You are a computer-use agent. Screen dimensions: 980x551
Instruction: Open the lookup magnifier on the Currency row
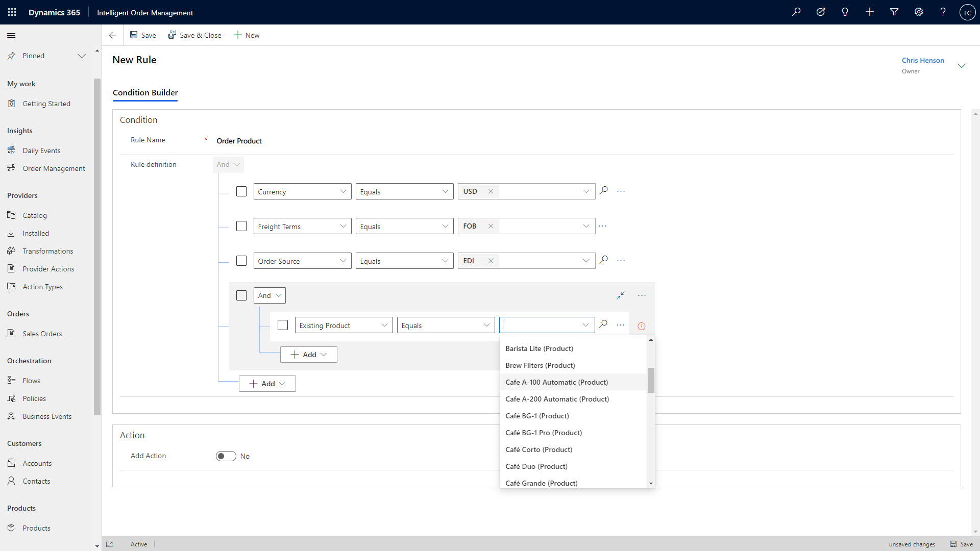point(604,190)
